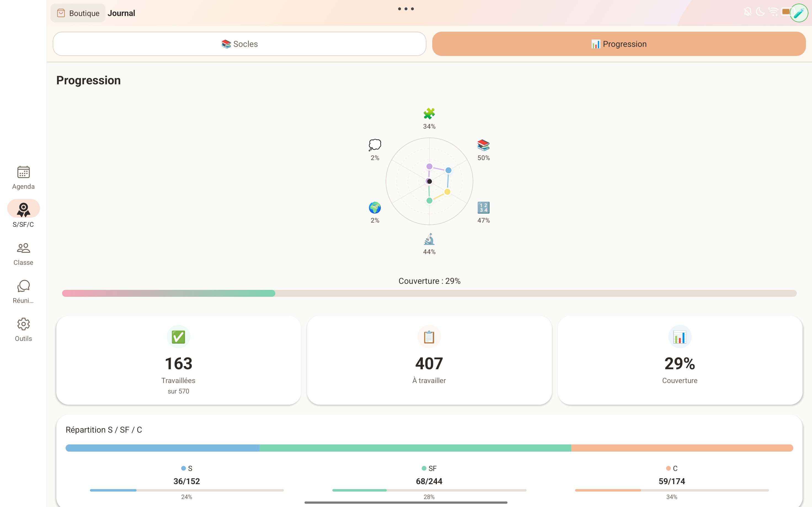The height and width of the screenshot is (507, 812).
Task: Toggle dark mode via the moon icon
Action: click(x=760, y=12)
